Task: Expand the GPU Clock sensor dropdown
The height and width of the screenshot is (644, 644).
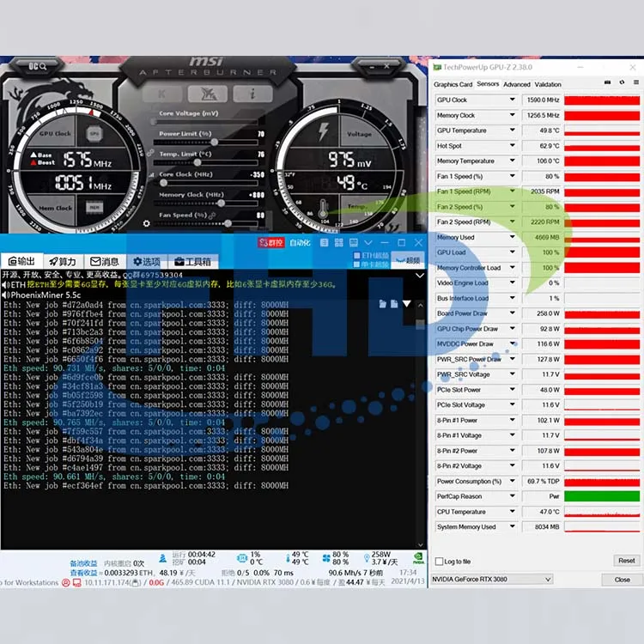Action: click(513, 100)
